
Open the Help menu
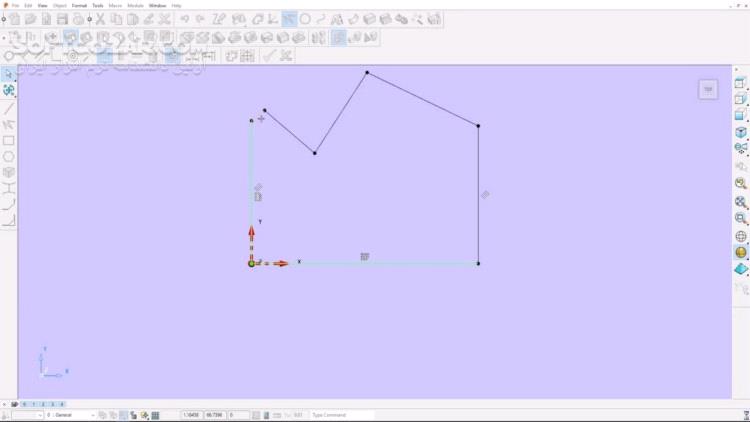click(x=176, y=6)
